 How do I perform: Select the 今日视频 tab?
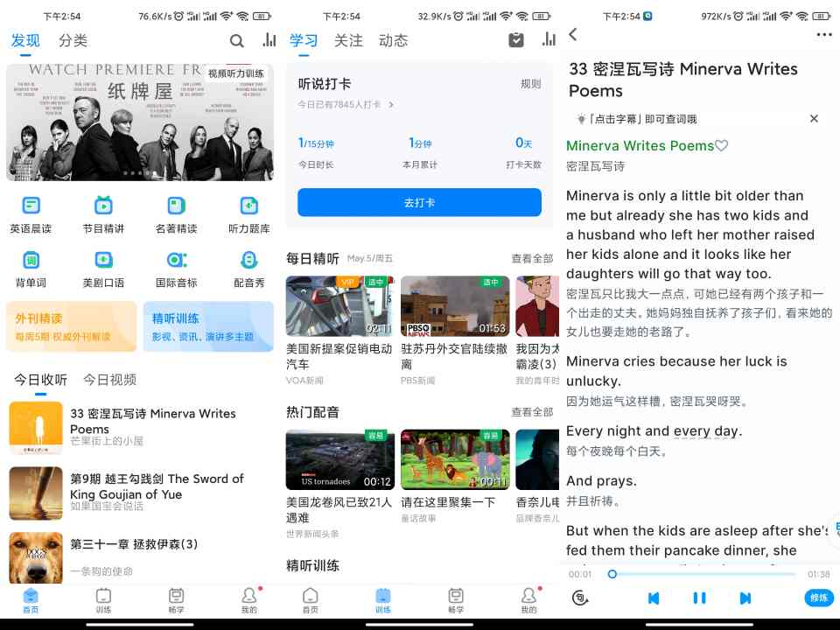pyautogui.click(x=109, y=380)
